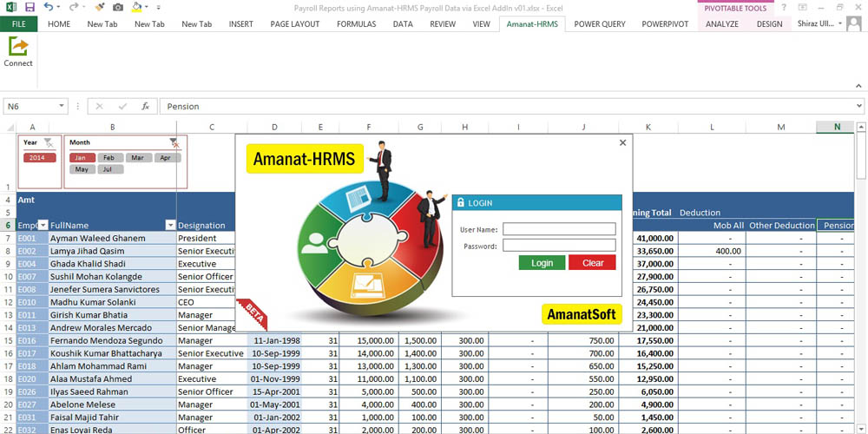Click the Insert Function fx icon

pyautogui.click(x=145, y=106)
